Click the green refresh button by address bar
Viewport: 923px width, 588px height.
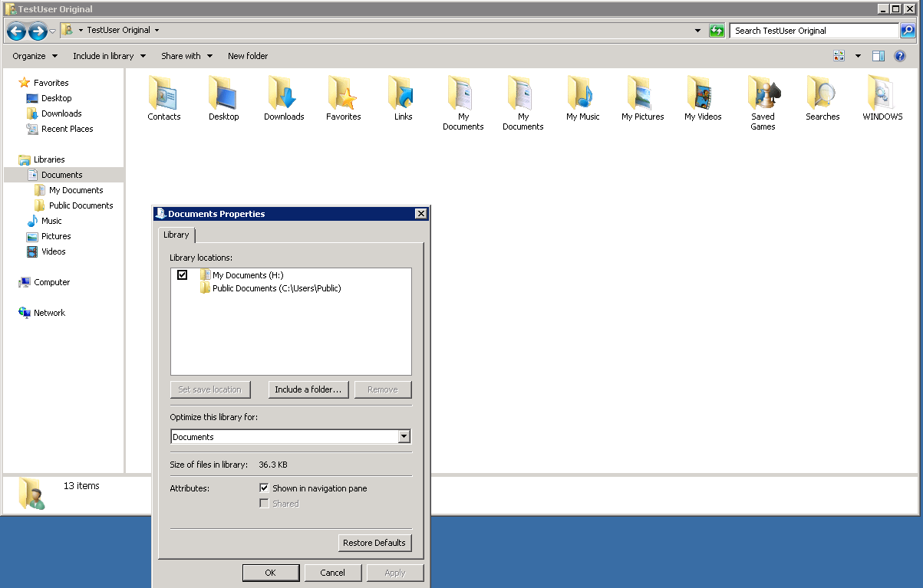pyautogui.click(x=717, y=31)
